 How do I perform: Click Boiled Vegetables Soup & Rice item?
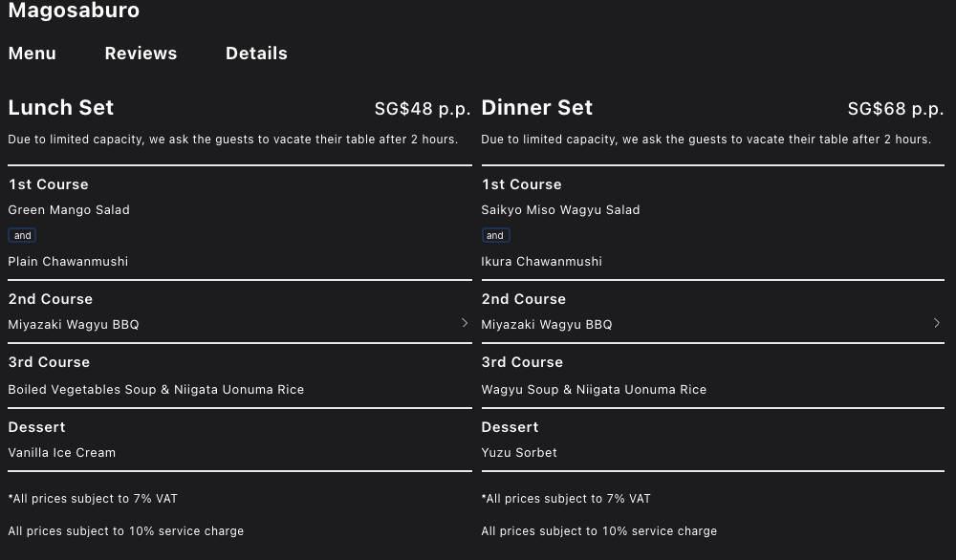156,390
